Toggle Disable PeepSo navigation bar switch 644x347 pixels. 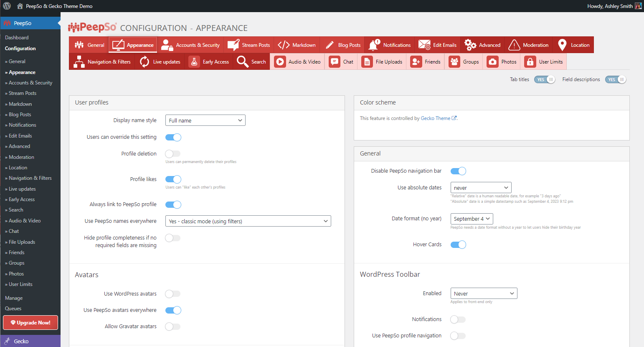(458, 171)
